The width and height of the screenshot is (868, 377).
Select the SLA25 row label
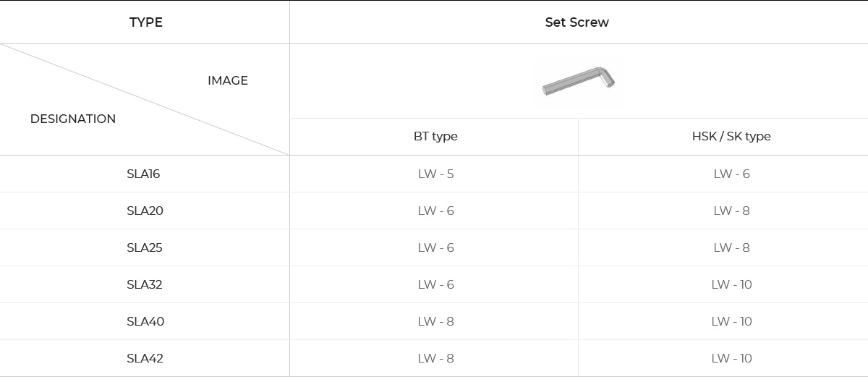click(x=145, y=247)
